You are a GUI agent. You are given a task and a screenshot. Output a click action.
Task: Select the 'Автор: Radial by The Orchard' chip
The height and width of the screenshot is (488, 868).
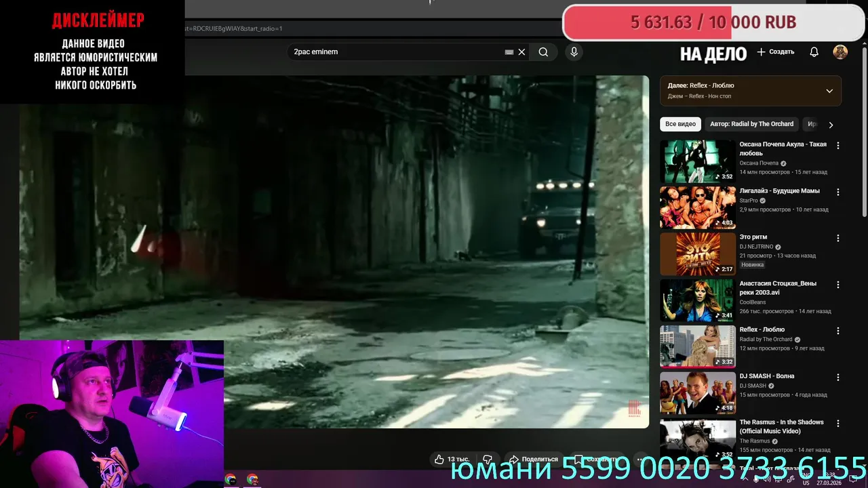click(751, 124)
